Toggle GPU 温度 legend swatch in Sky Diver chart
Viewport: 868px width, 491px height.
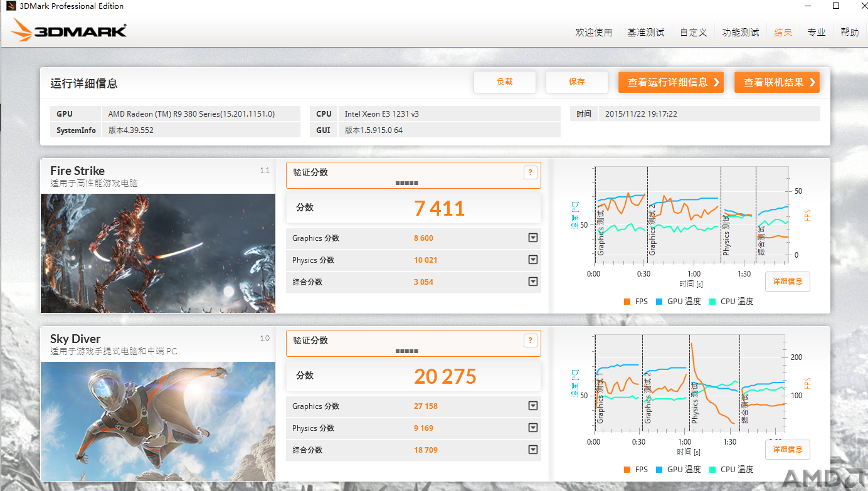[659, 470]
